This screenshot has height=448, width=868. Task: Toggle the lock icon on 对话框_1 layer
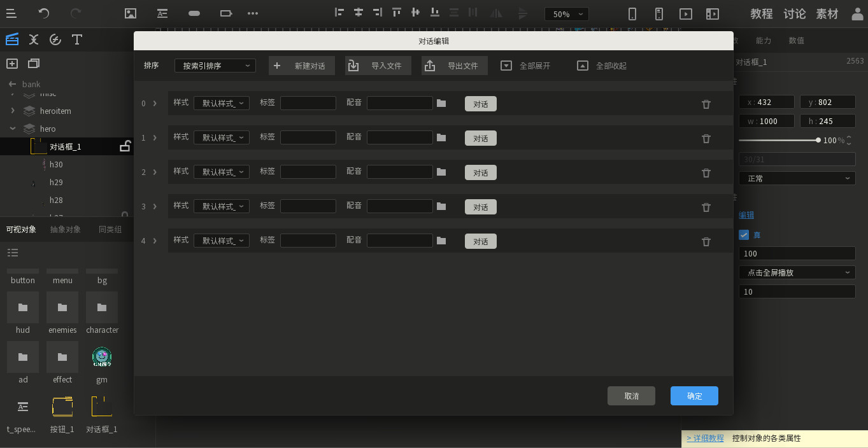(x=125, y=145)
